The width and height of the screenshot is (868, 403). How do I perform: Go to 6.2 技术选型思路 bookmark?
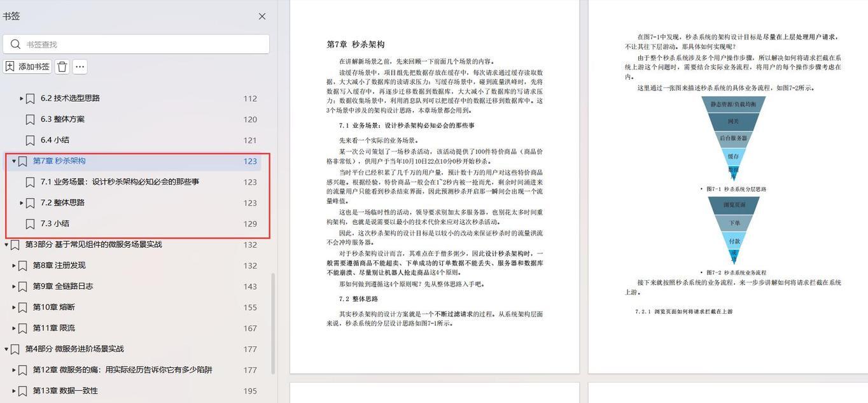click(70, 98)
